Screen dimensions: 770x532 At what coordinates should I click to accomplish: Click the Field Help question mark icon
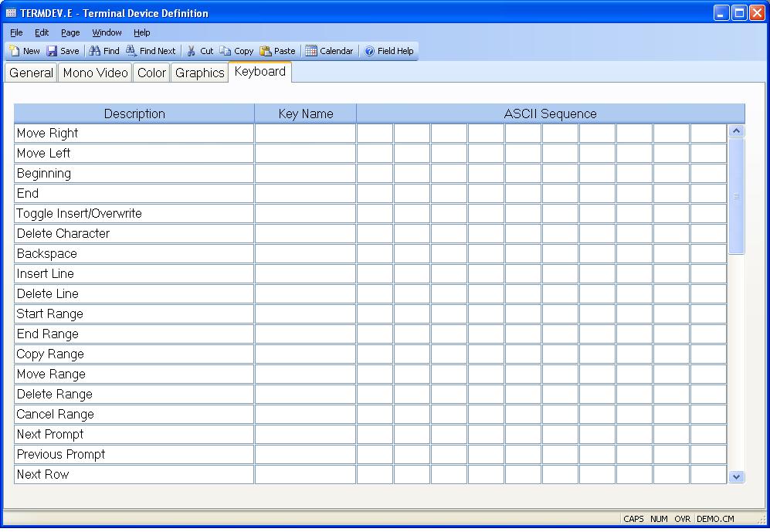pyautogui.click(x=369, y=51)
